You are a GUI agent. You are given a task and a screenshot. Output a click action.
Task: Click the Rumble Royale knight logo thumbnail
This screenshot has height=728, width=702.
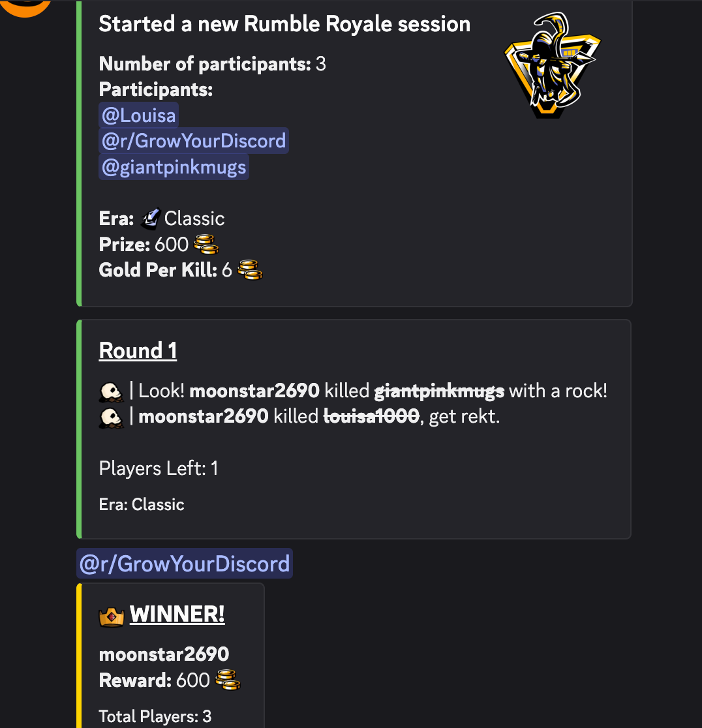[553, 64]
